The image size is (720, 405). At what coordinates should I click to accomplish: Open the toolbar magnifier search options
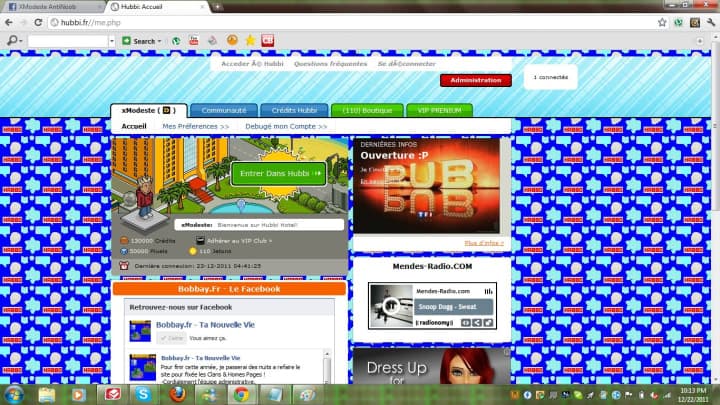(14, 41)
